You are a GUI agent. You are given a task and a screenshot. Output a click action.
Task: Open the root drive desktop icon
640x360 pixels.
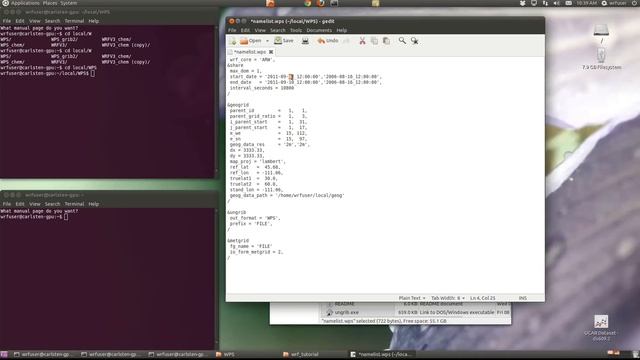[601, 33]
